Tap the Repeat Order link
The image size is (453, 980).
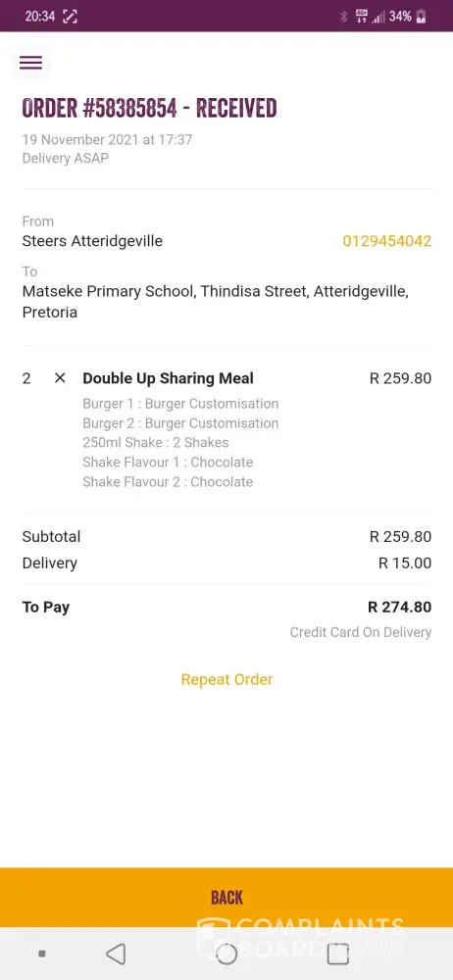tap(226, 679)
